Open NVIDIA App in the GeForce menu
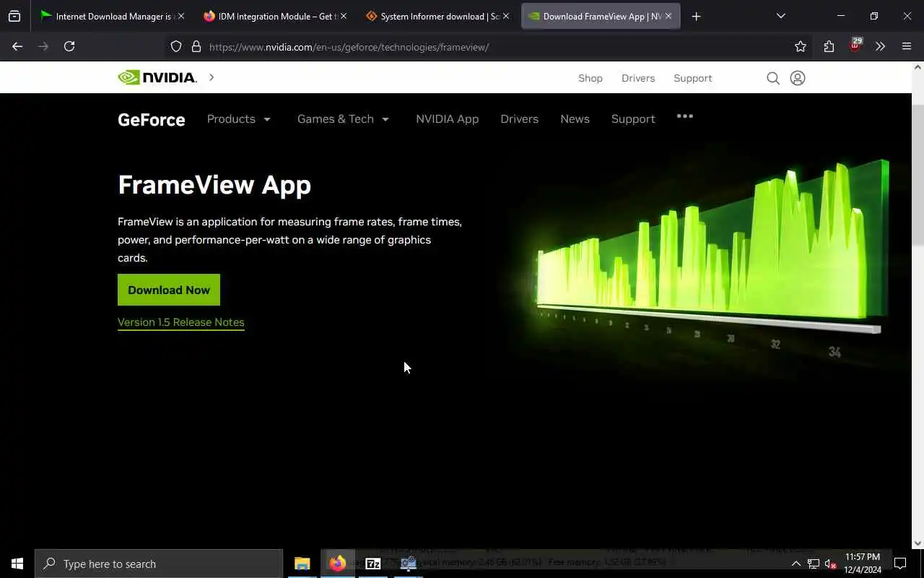 click(x=447, y=118)
